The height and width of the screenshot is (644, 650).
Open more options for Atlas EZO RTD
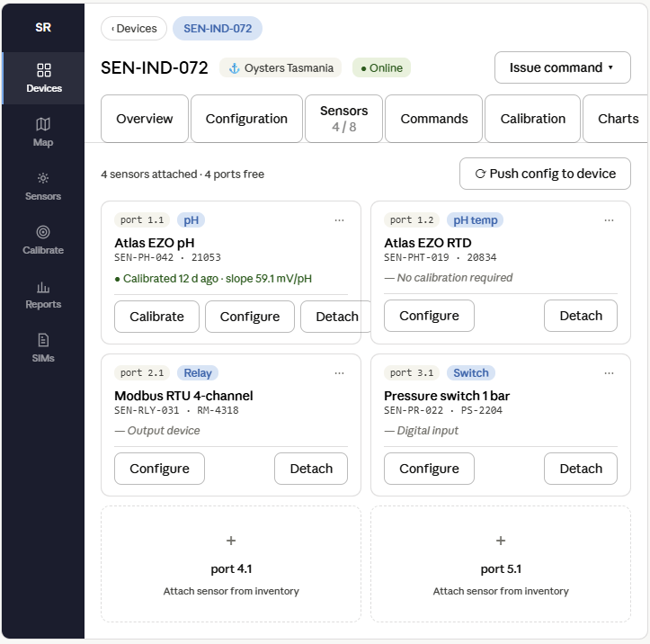coord(609,220)
